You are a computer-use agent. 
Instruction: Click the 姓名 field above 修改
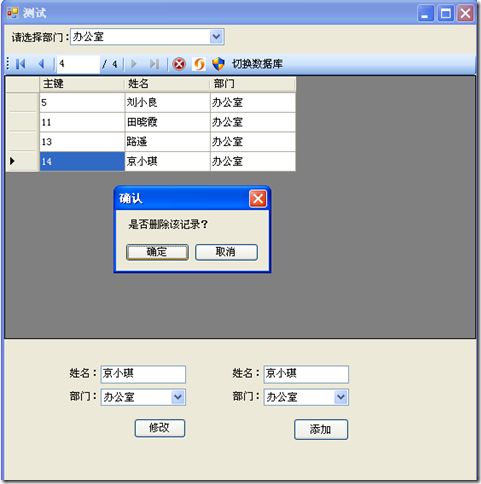[x=143, y=374]
